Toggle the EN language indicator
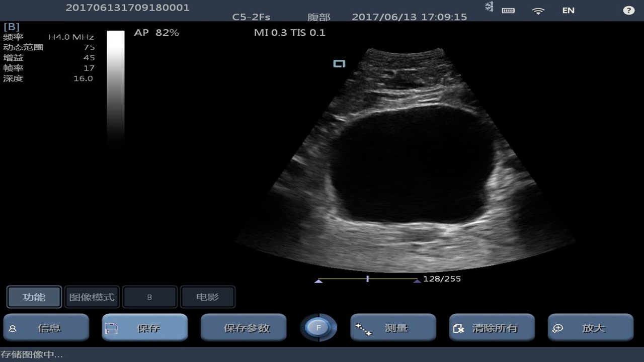The image size is (644, 362). (x=568, y=11)
